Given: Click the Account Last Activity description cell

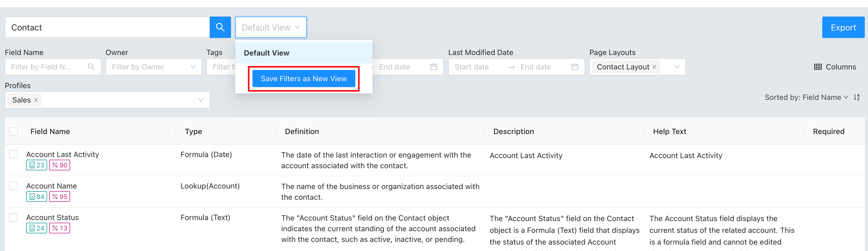Looking at the screenshot, I should click(526, 155).
